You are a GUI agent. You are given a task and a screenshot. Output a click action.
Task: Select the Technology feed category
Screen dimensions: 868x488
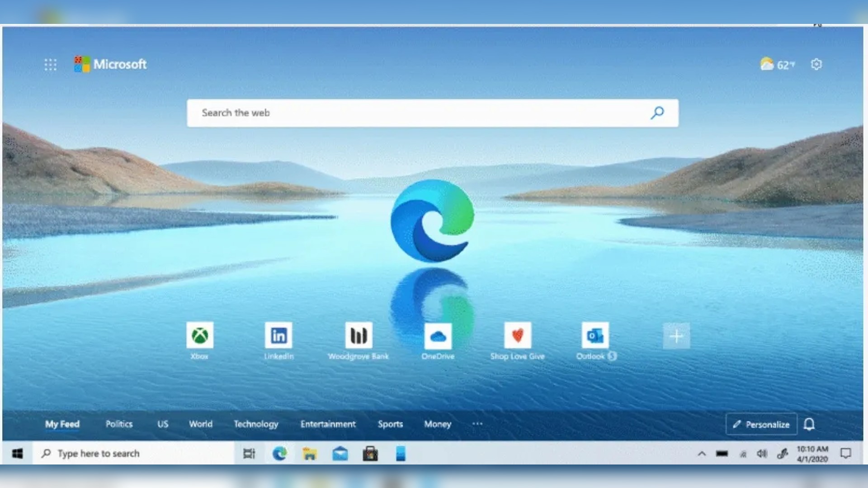pos(256,424)
